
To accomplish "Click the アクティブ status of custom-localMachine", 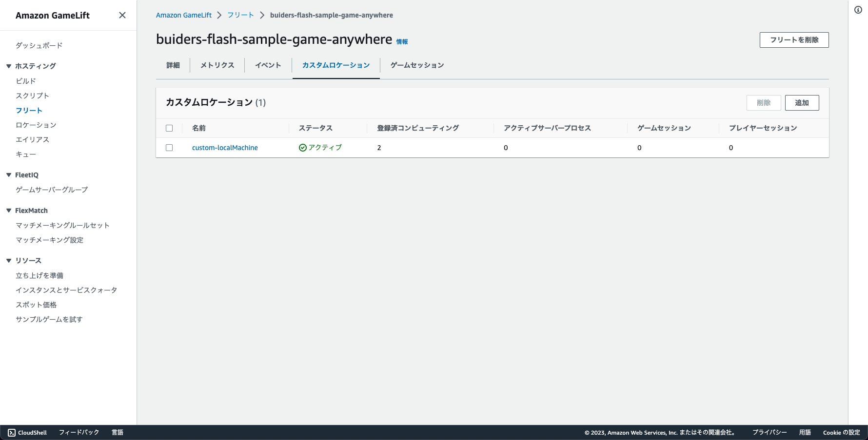I will tap(320, 148).
